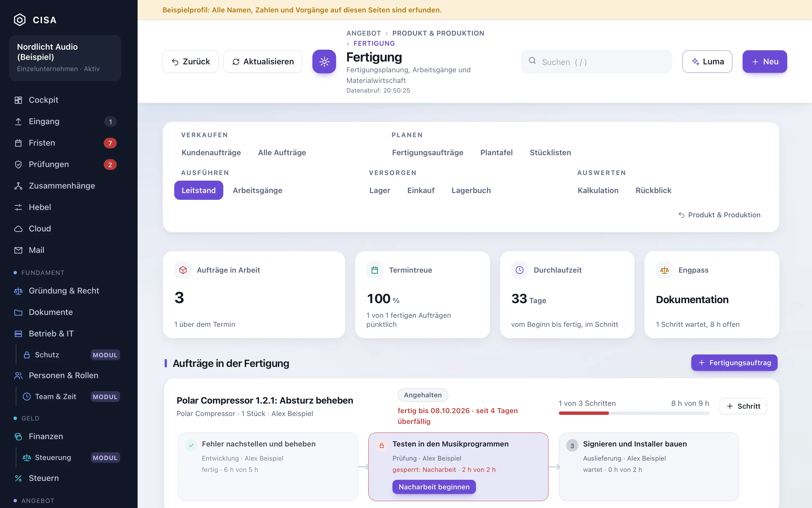
Task: Go to Kundenaufträge
Action: point(211,152)
